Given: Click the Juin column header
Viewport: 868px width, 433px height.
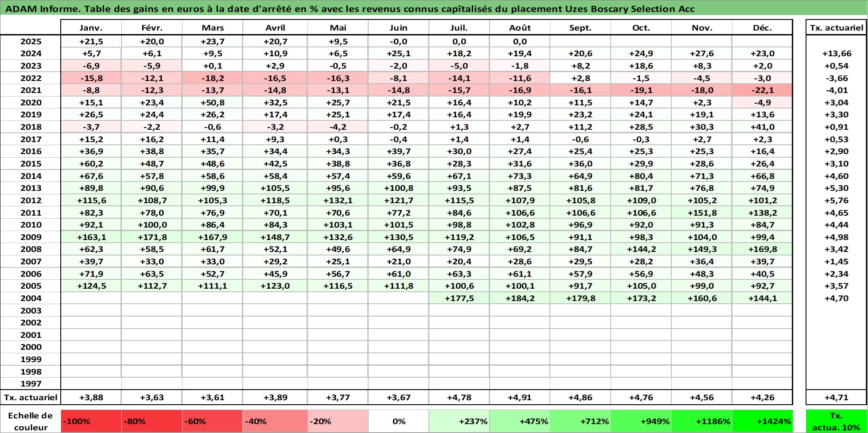Looking at the screenshot, I should pyautogui.click(x=398, y=27).
